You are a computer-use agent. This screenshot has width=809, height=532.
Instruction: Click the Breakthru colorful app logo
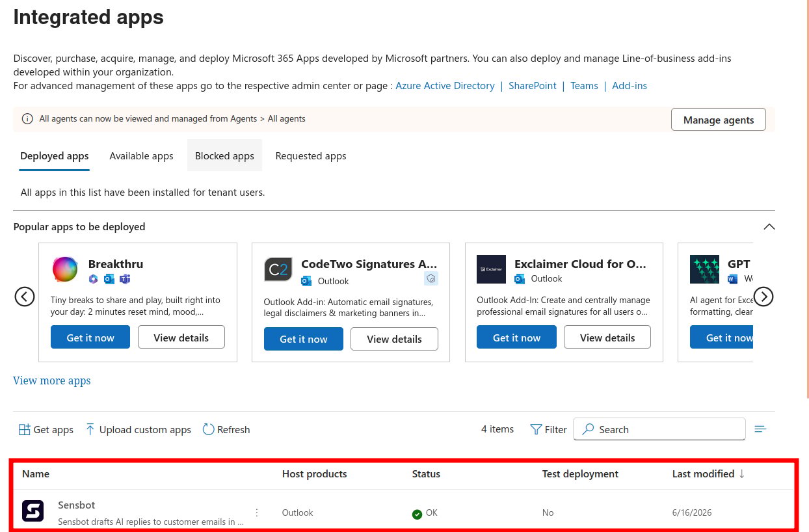(x=66, y=269)
